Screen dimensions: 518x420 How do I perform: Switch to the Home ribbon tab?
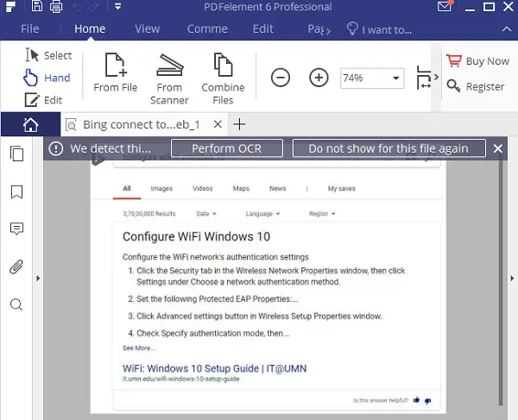click(x=90, y=29)
